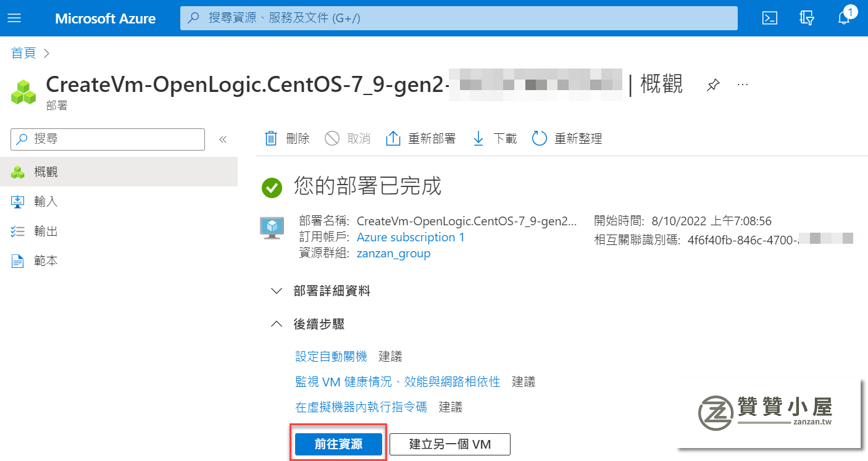Click the 建立另一個 VM button

(450, 444)
